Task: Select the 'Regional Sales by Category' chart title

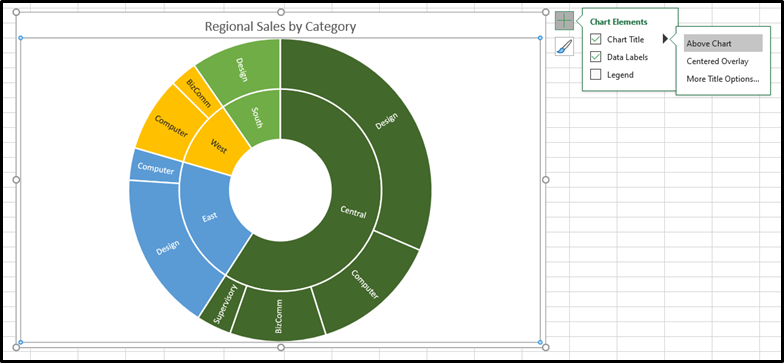Action: point(280,26)
